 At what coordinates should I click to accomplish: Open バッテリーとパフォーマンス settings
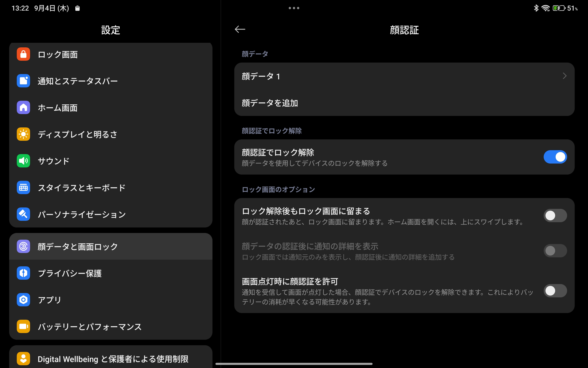coord(111,326)
